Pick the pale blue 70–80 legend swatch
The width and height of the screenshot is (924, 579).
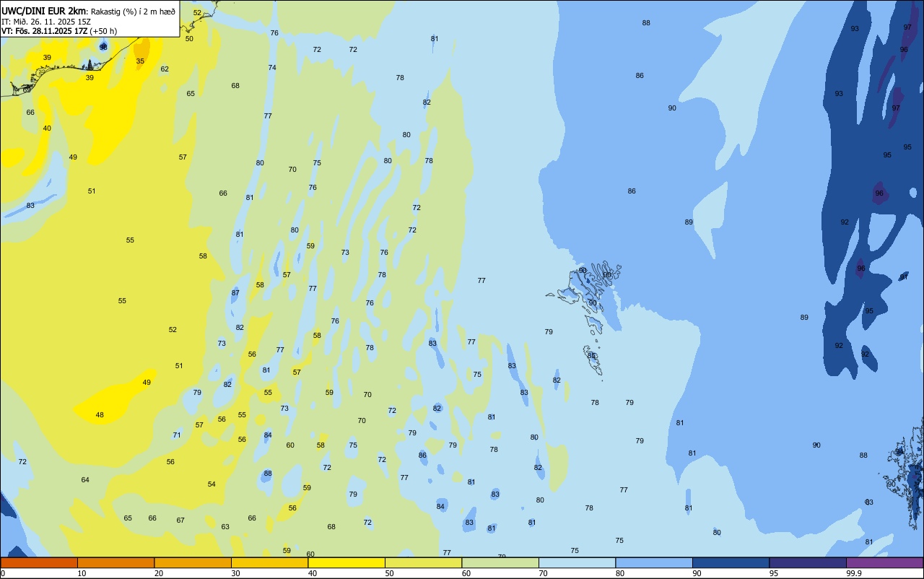pyautogui.click(x=577, y=562)
